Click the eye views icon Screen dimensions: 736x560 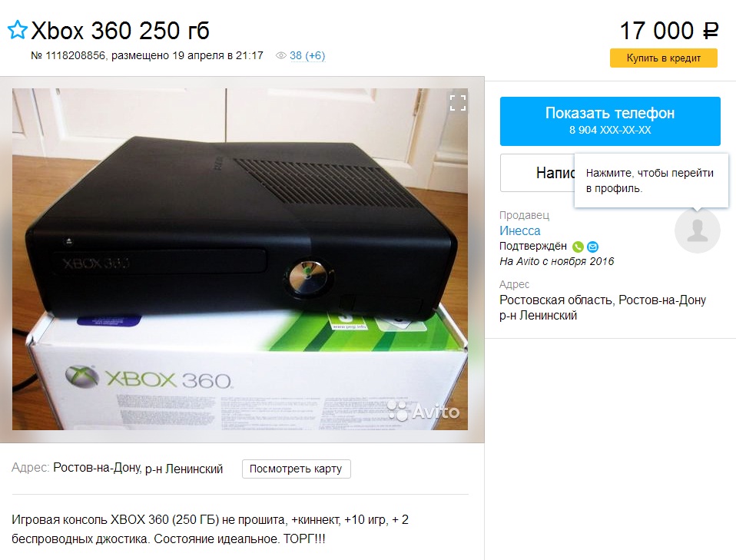[x=280, y=55]
